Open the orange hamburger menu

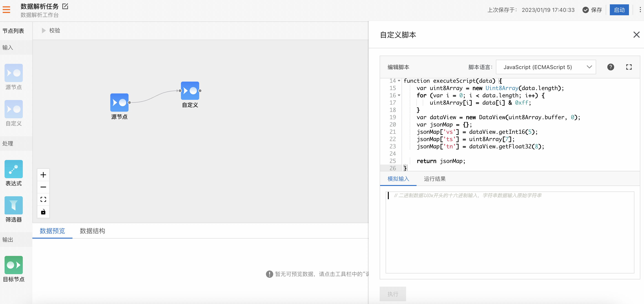pyautogui.click(x=6, y=10)
